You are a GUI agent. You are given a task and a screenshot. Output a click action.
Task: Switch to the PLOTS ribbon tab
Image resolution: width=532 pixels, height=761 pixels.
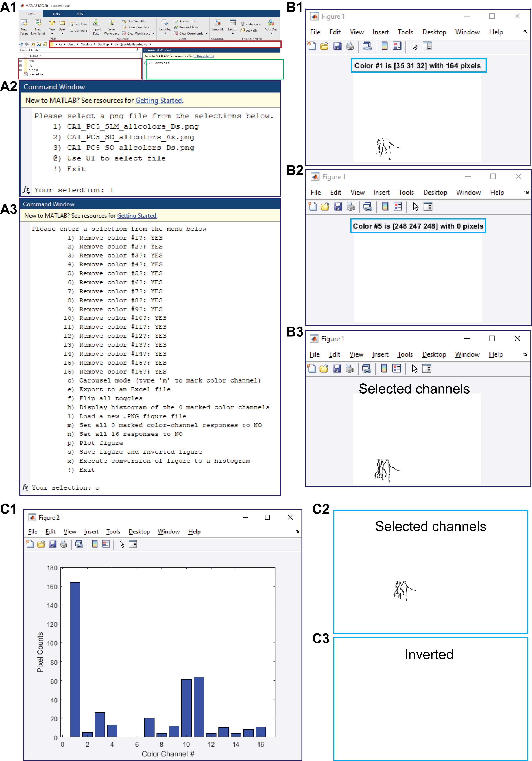(56, 14)
